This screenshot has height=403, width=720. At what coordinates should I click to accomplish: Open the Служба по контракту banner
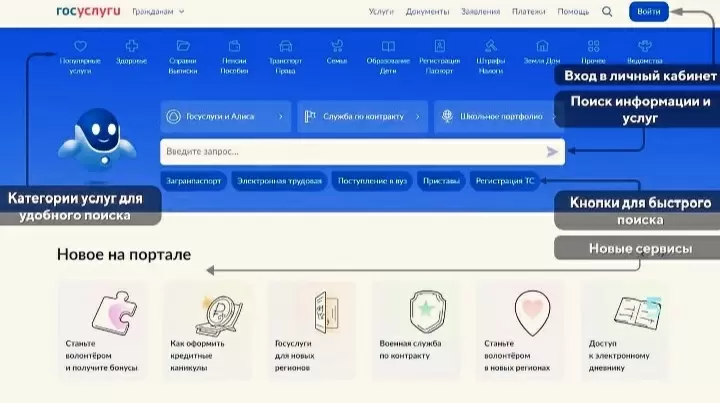[x=362, y=117]
